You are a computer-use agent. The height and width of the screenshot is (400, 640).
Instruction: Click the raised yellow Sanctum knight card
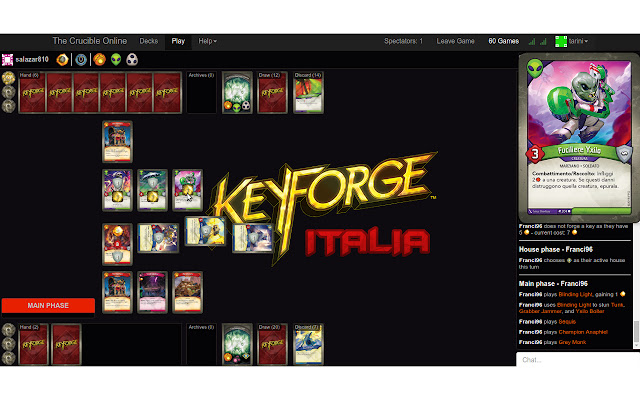click(x=205, y=231)
